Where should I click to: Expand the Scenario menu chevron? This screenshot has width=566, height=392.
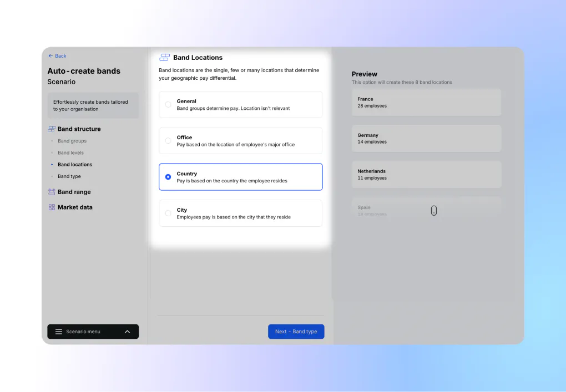127,332
